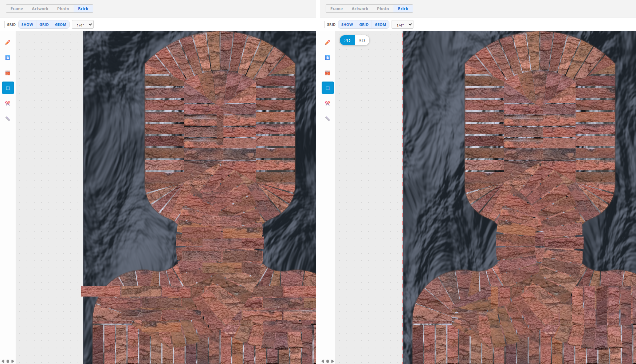Switch to Photo tab in right panel
636x364 pixels.
pos(383,9)
